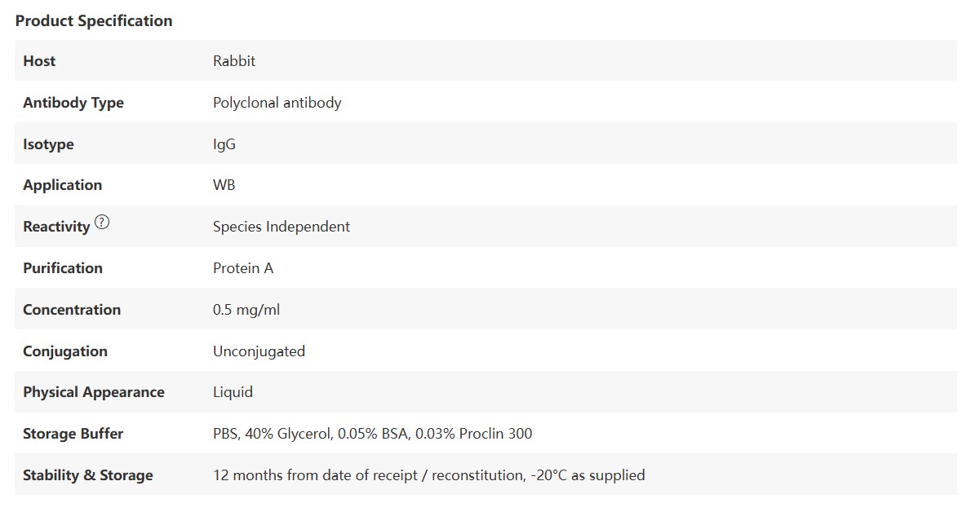Image resolution: width=980 pixels, height=512 pixels.
Task: Click the Reactivity label text
Action: (x=55, y=227)
